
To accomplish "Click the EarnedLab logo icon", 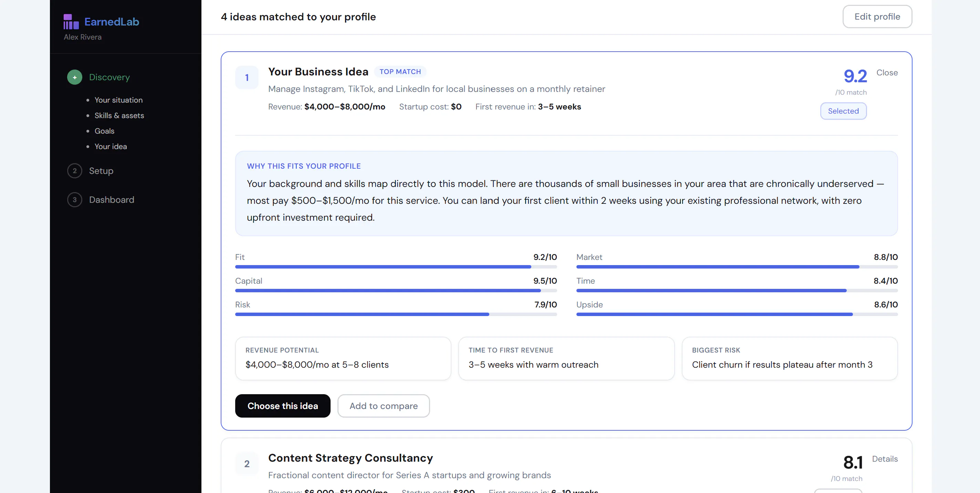I will 71,22.
